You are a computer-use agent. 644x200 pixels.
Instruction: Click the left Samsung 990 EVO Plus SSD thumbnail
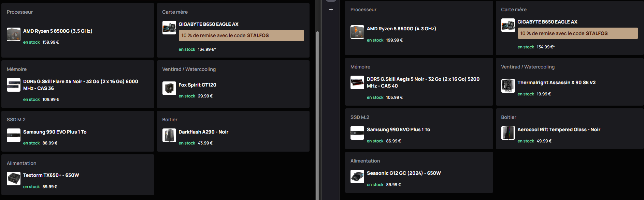point(14,135)
